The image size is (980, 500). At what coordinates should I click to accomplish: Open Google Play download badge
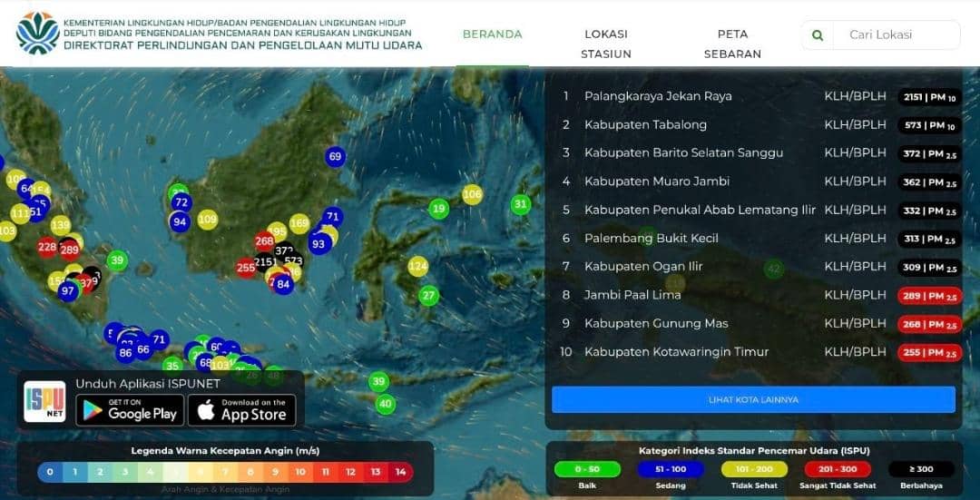(130, 410)
